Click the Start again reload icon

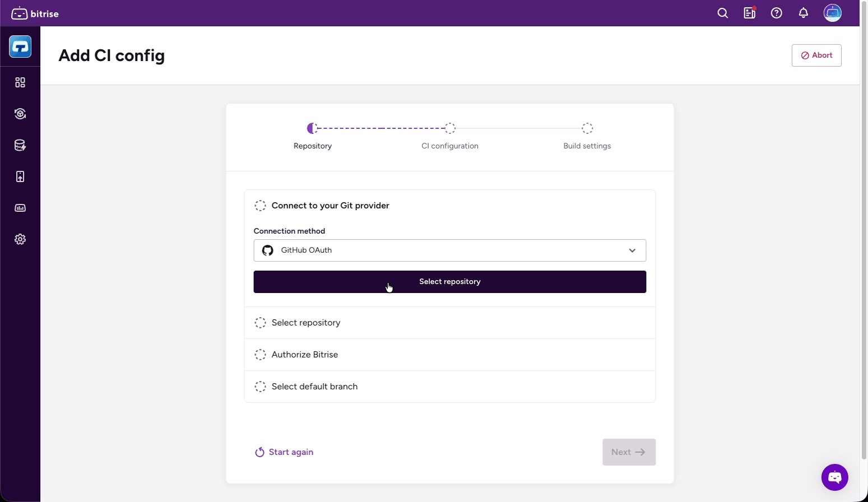pyautogui.click(x=259, y=452)
